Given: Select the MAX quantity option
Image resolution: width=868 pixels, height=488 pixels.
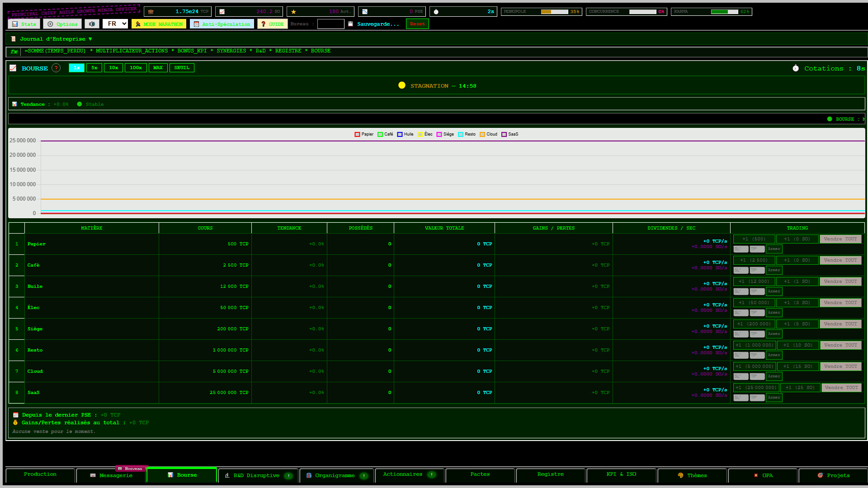Looking at the screenshot, I should point(158,68).
